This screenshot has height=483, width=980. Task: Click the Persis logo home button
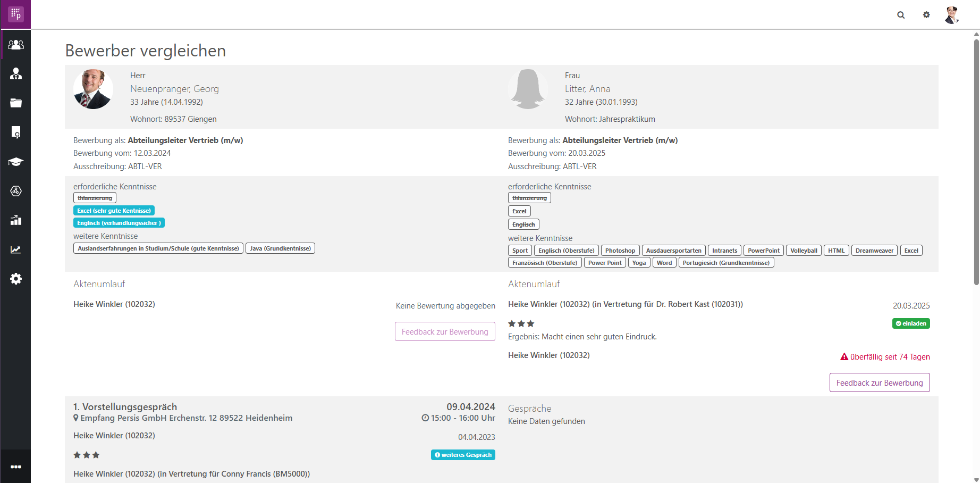pos(15,14)
